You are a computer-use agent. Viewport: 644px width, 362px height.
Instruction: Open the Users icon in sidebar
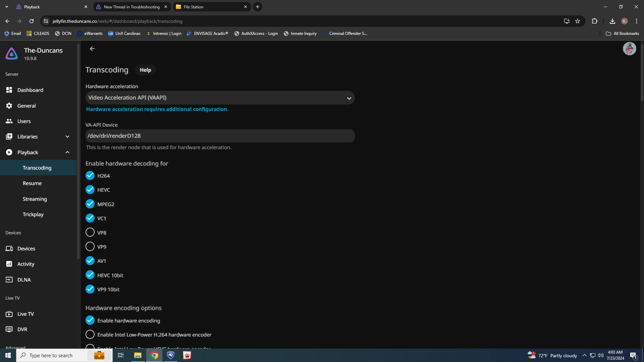point(9,121)
